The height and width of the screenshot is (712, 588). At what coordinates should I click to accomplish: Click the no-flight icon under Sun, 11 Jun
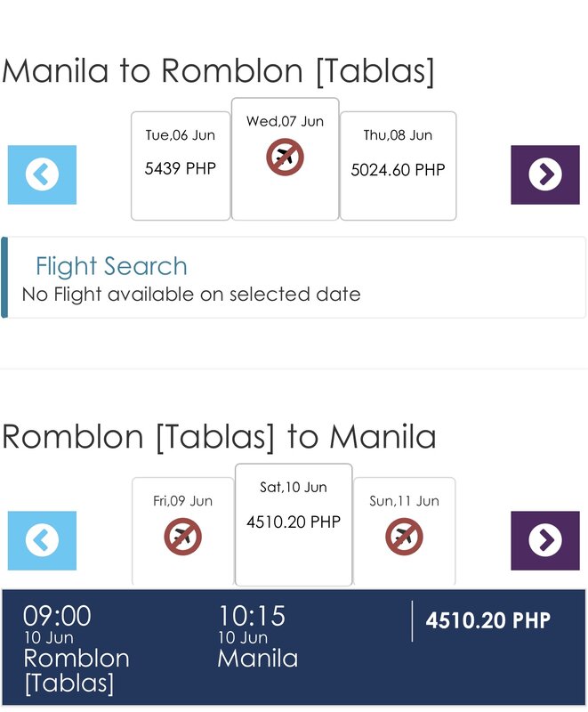click(404, 537)
